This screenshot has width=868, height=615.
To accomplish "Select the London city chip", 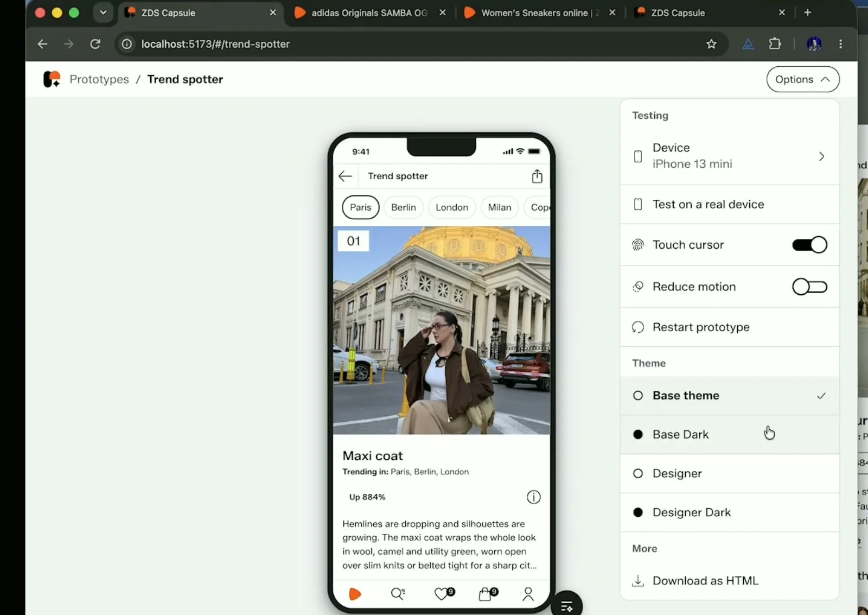I will click(452, 207).
